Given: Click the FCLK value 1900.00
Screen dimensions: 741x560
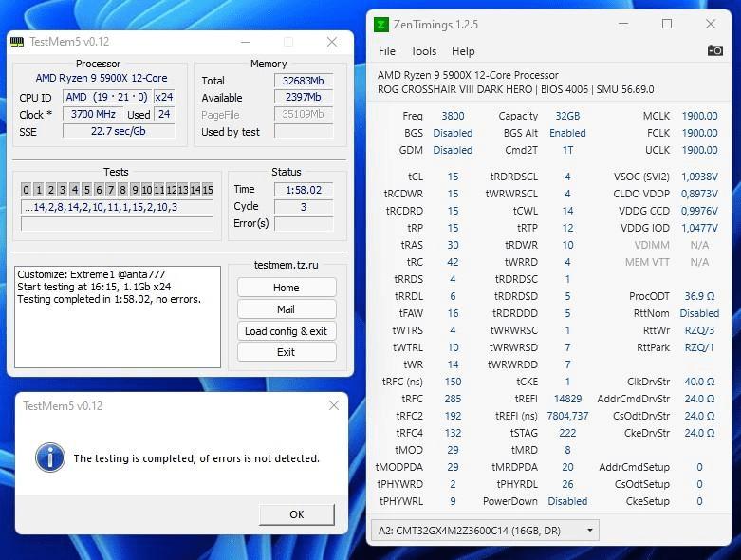Looking at the screenshot, I should [699, 133].
